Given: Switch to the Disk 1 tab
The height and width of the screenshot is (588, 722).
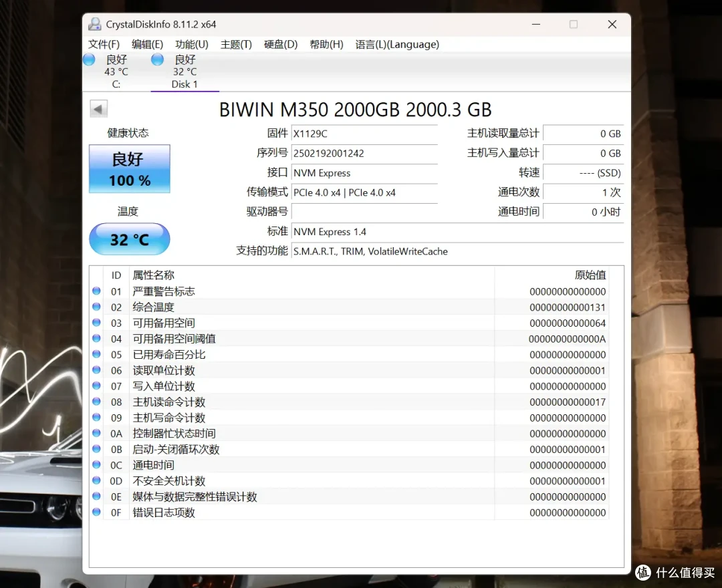Looking at the screenshot, I should click(x=185, y=71).
